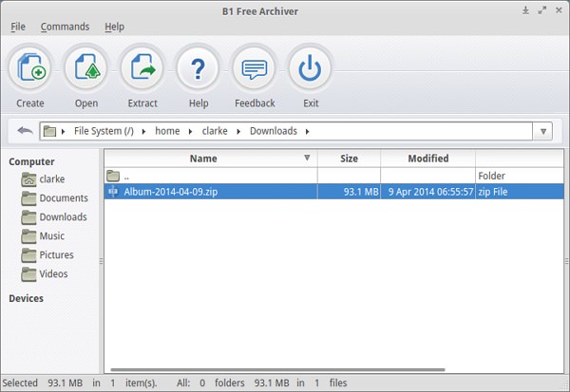570x392 pixels.
Task: Click the 9 Apr 2014 06:55:57 date cell
Action: point(430,192)
